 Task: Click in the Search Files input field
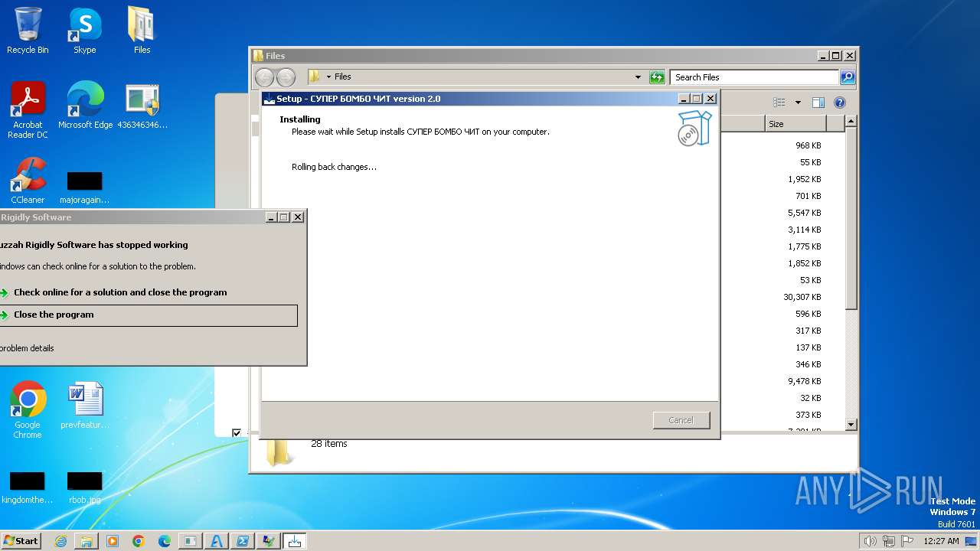[755, 77]
